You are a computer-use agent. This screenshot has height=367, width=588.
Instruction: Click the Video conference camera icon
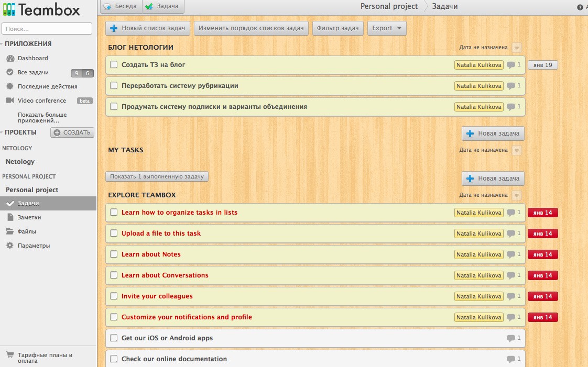[x=10, y=101]
